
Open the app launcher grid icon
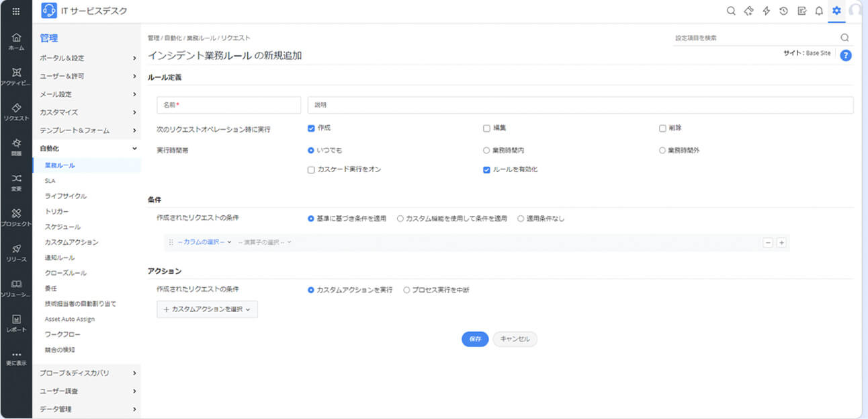16,11
